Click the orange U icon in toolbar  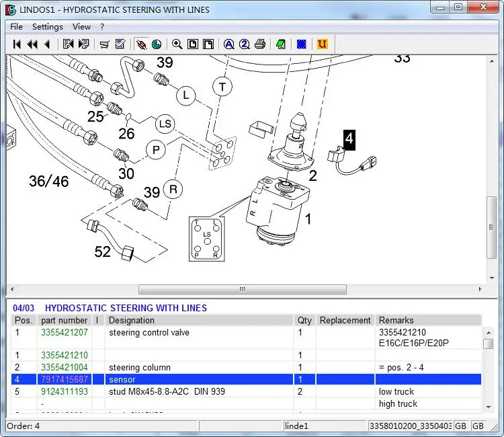pos(322,44)
